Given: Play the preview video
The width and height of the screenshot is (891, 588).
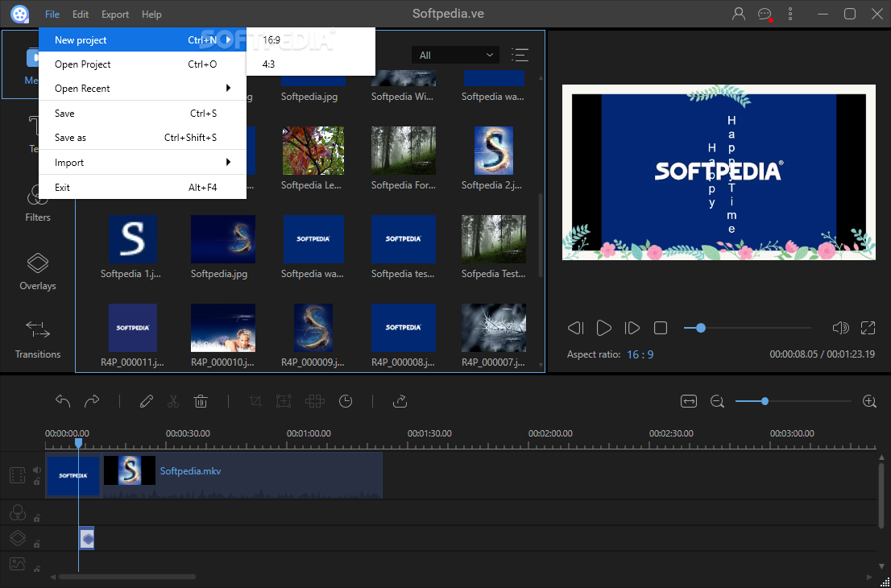Looking at the screenshot, I should tap(603, 328).
